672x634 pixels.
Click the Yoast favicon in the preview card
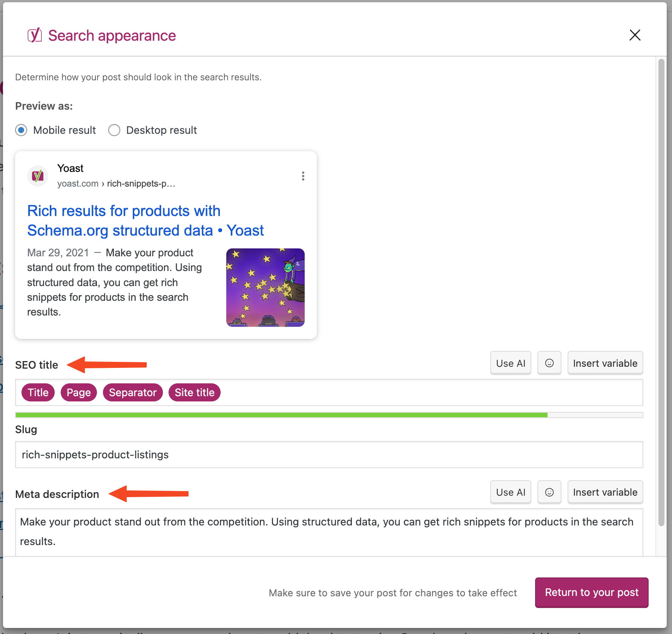(37, 176)
